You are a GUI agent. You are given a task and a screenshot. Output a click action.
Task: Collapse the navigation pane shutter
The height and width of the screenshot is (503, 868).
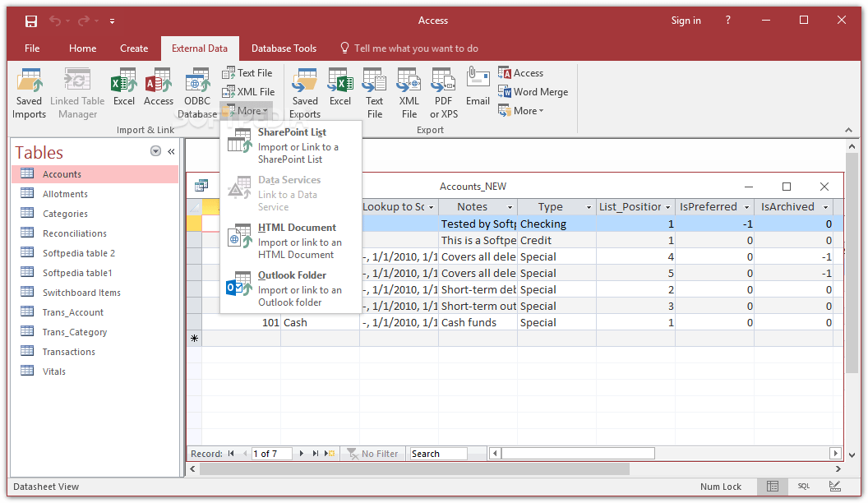coord(172,151)
